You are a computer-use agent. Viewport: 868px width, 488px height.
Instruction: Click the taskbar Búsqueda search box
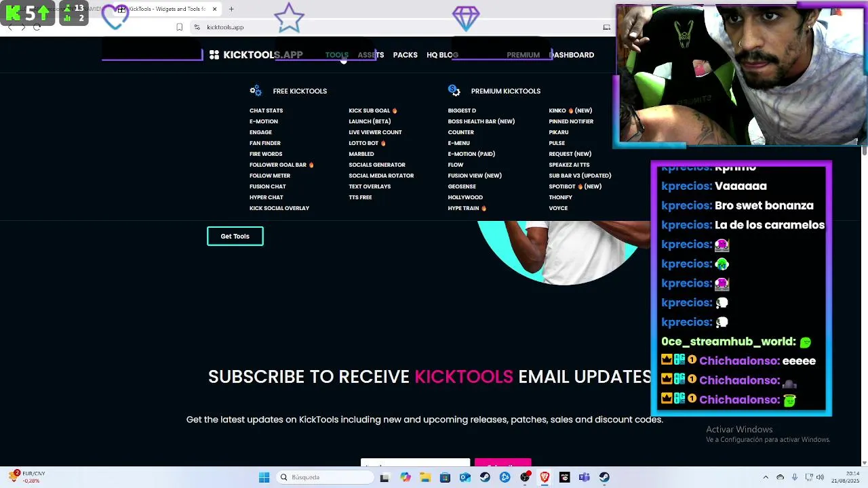[x=325, y=477]
